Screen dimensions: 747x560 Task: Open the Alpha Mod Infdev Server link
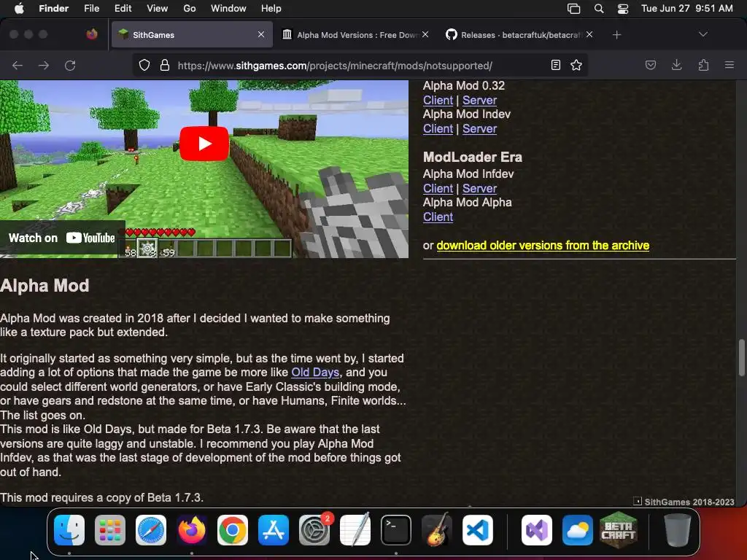coord(479,189)
